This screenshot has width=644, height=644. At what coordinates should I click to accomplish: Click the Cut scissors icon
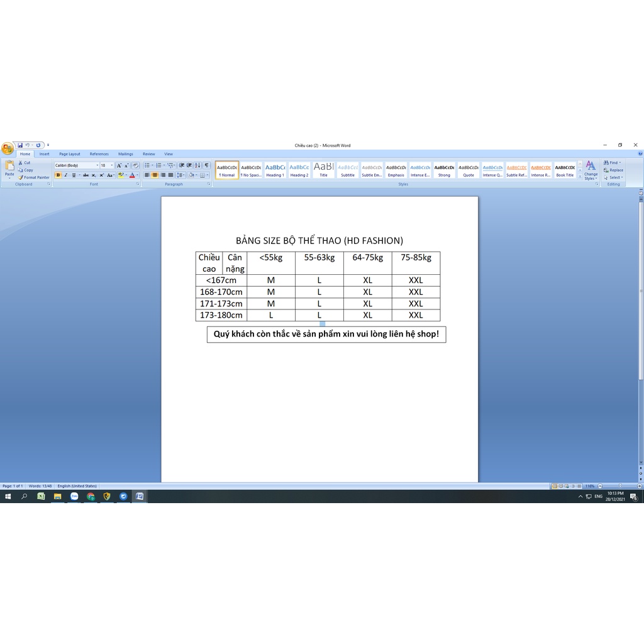click(21, 163)
